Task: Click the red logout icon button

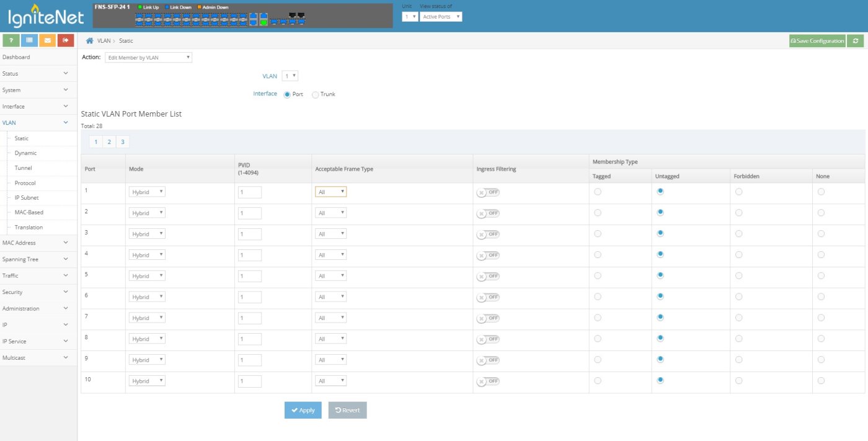Action: [66, 40]
